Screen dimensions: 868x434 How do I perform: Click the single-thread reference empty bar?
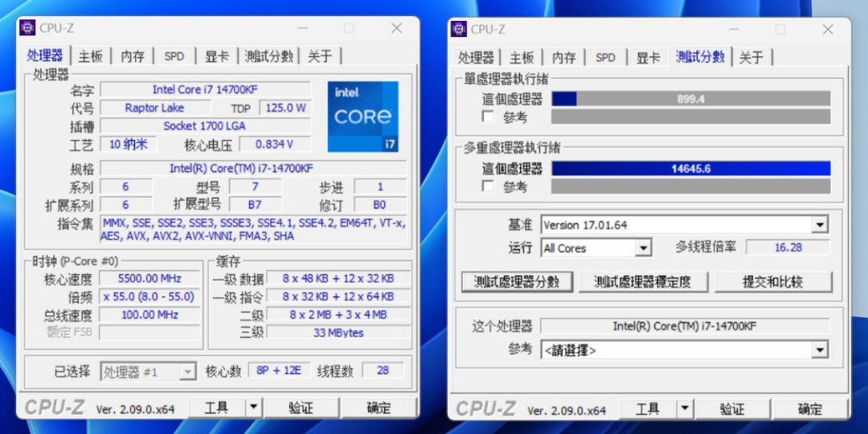point(691,117)
